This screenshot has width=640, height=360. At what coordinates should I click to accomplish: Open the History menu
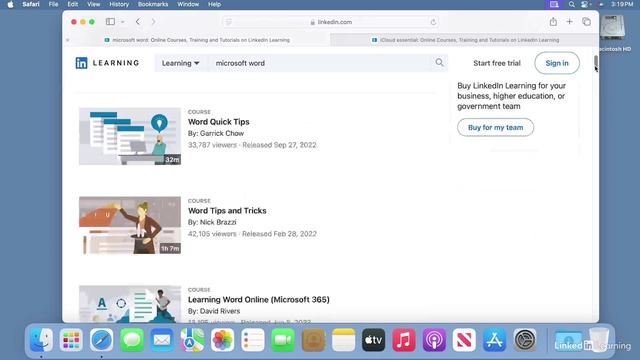click(x=119, y=4)
